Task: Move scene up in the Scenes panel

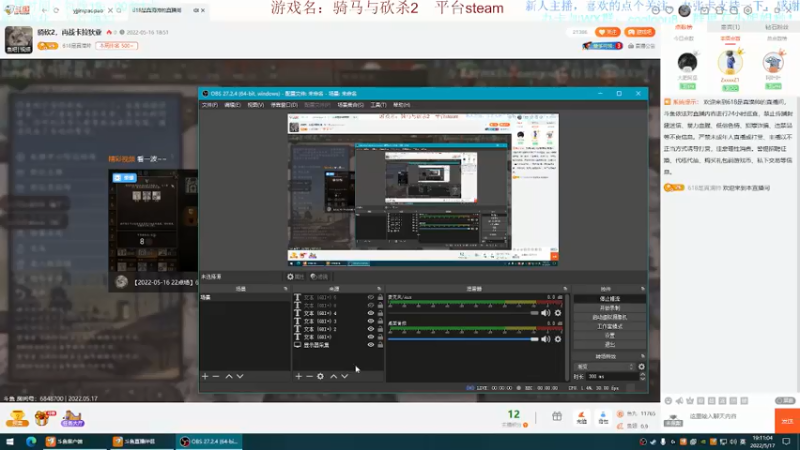Action: (229, 377)
